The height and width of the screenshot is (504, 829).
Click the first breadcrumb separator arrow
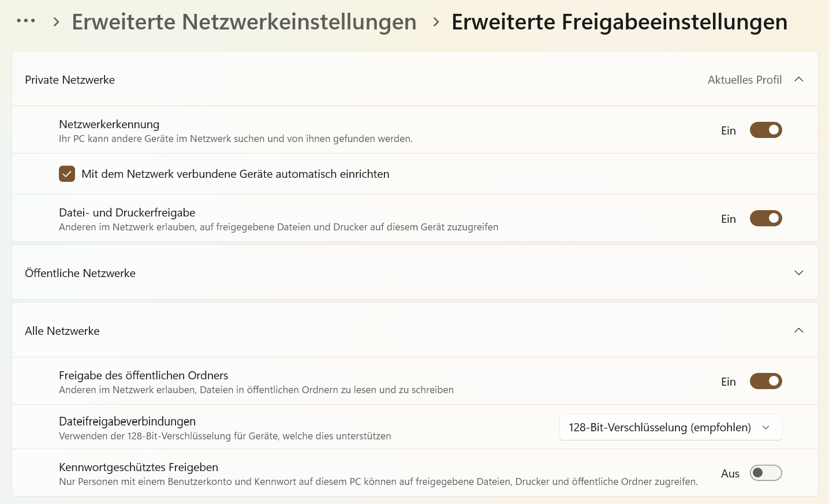[56, 22]
